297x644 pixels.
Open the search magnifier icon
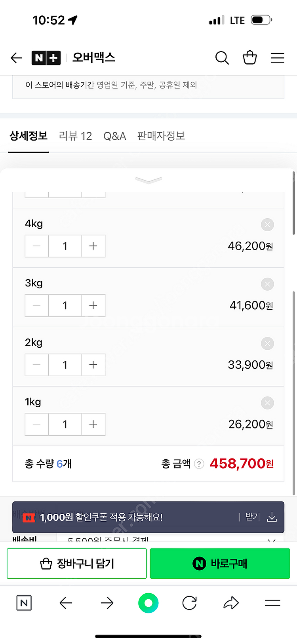pyautogui.click(x=222, y=58)
